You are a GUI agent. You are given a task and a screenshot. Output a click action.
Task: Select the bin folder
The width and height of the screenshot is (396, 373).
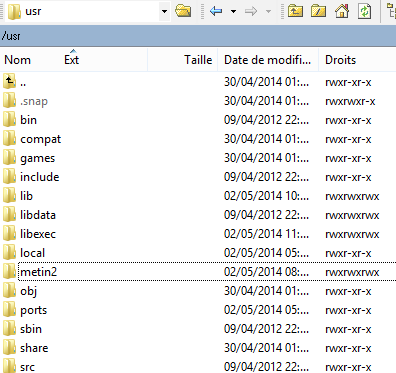point(198,120)
